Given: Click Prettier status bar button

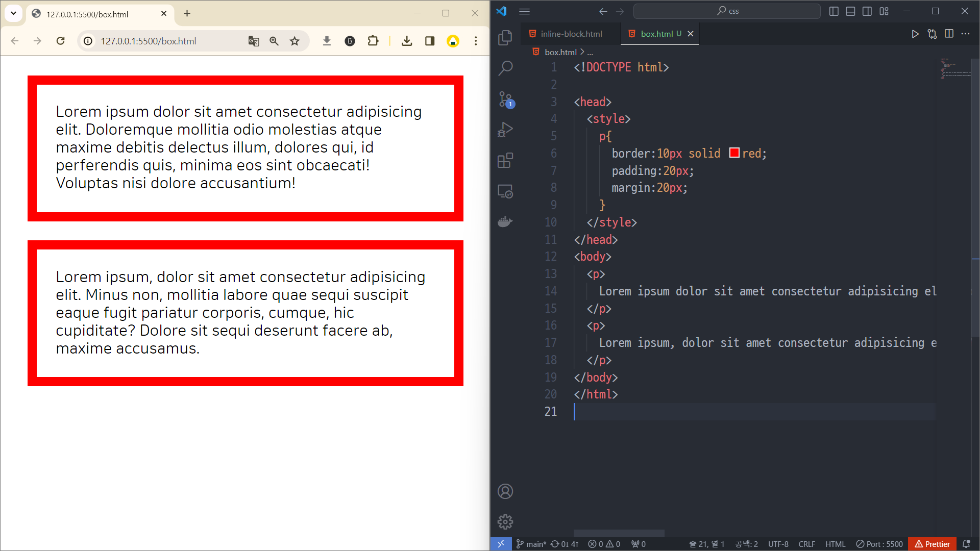Looking at the screenshot, I should [932, 544].
